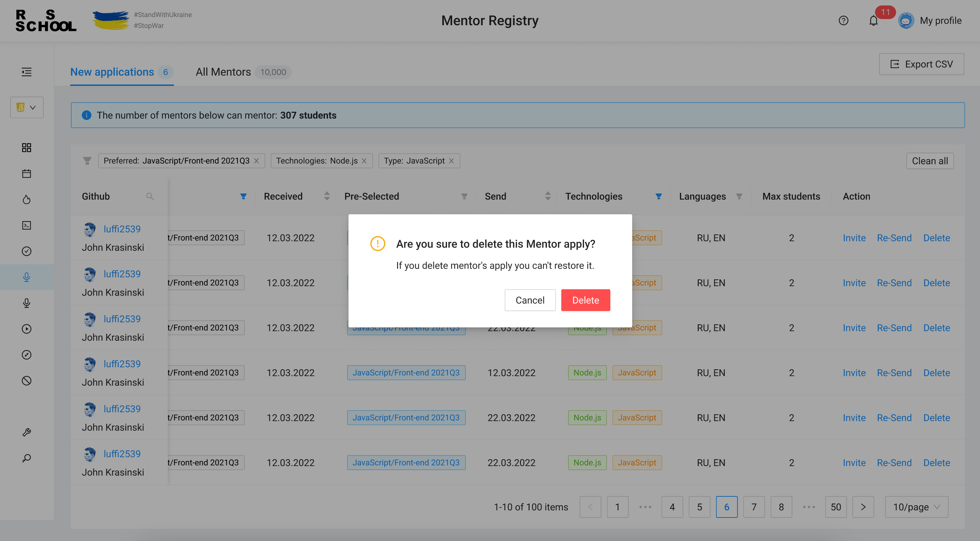Click the Clean all filters button

(930, 161)
